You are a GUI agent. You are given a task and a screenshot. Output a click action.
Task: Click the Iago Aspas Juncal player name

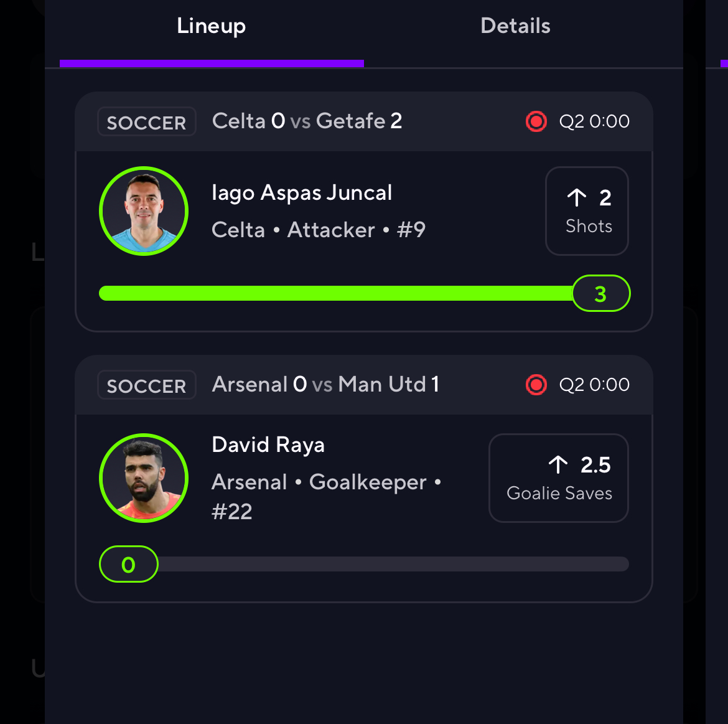click(302, 193)
